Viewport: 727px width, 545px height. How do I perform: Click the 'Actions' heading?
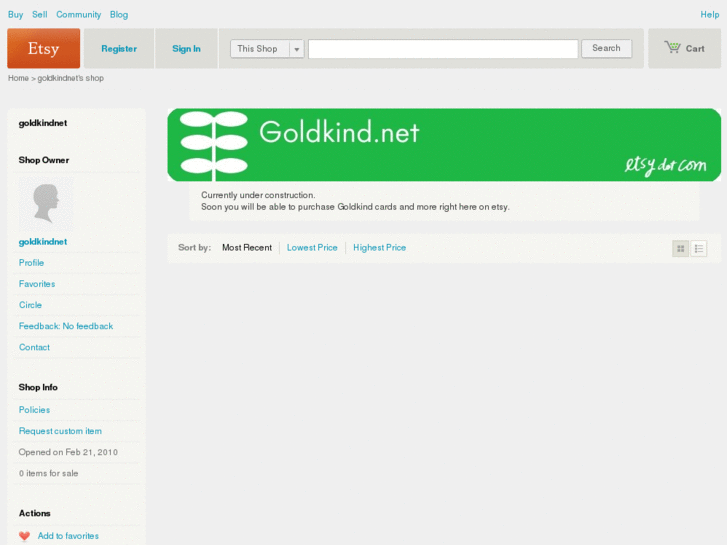coord(35,513)
